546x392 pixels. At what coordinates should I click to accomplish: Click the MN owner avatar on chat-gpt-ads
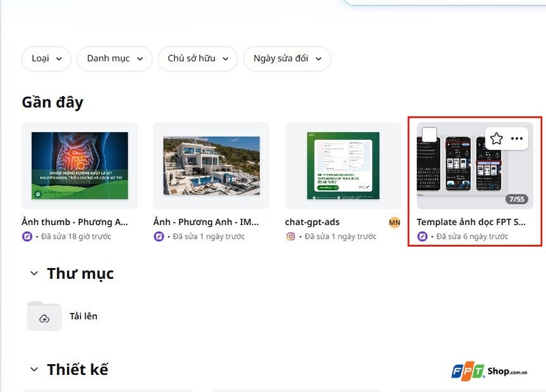tap(394, 223)
